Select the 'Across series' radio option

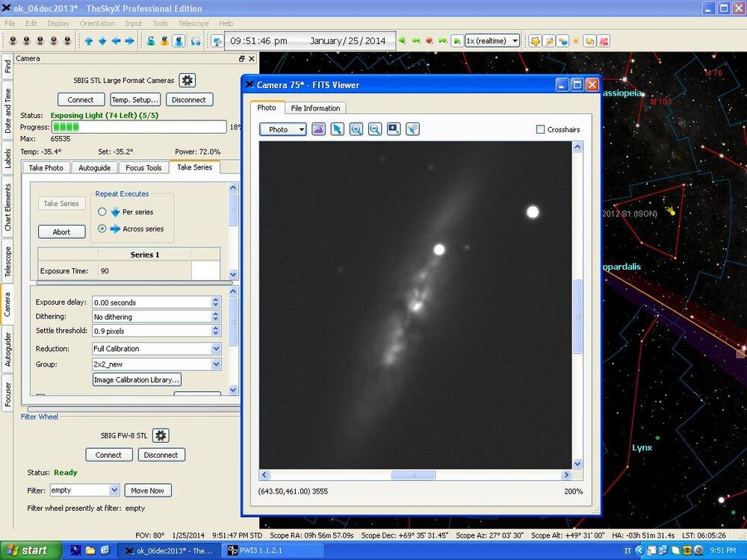[102, 228]
